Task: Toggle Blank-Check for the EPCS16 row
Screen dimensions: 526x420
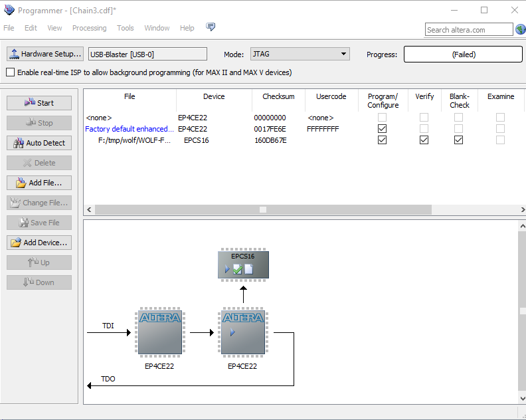Action: (x=458, y=140)
